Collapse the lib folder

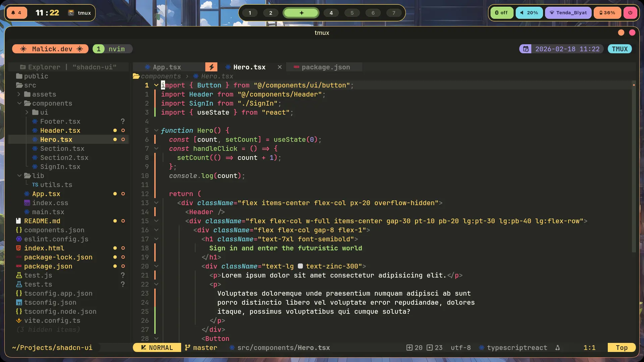click(x=19, y=176)
